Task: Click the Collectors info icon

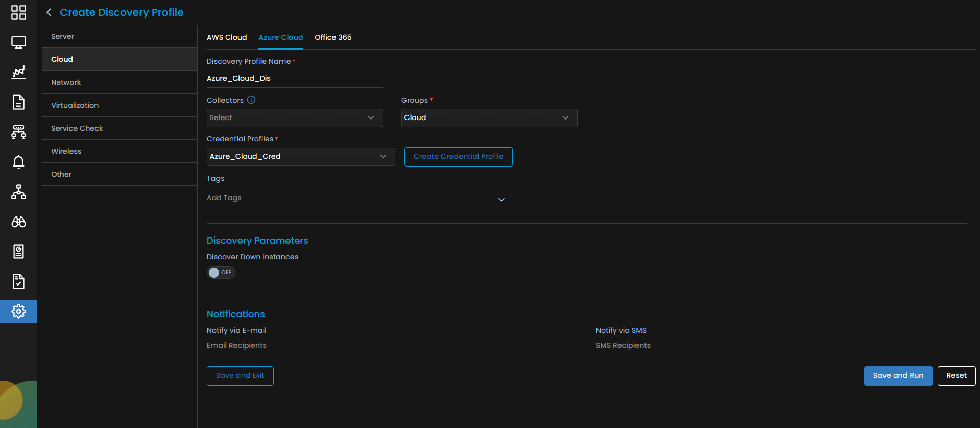Action: pyautogui.click(x=251, y=100)
